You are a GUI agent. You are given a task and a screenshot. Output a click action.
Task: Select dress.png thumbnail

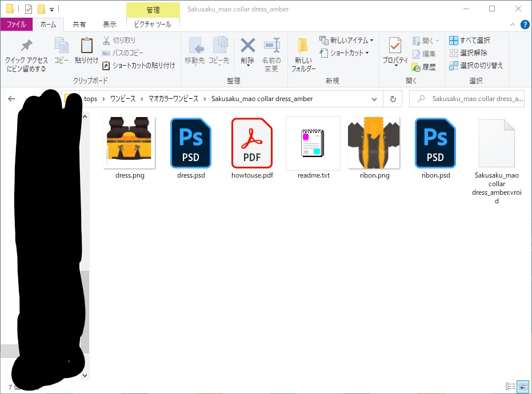click(130, 142)
